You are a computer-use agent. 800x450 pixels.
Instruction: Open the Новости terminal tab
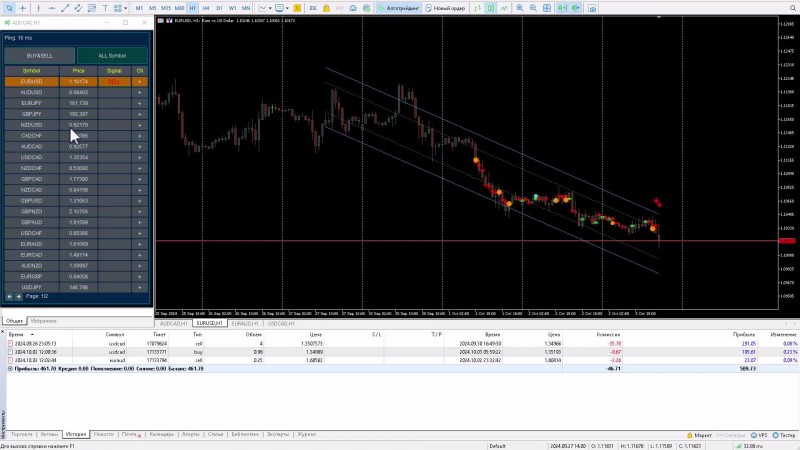pos(104,434)
